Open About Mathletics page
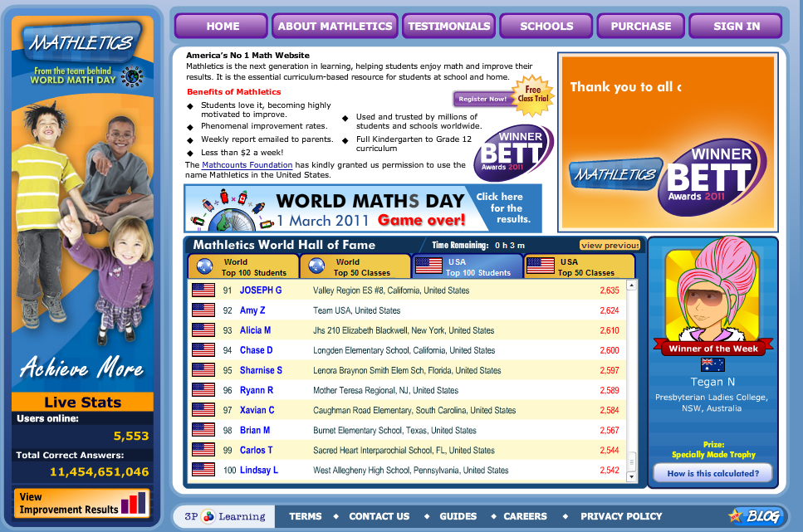The width and height of the screenshot is (803, 532). (x=335, y=26)
